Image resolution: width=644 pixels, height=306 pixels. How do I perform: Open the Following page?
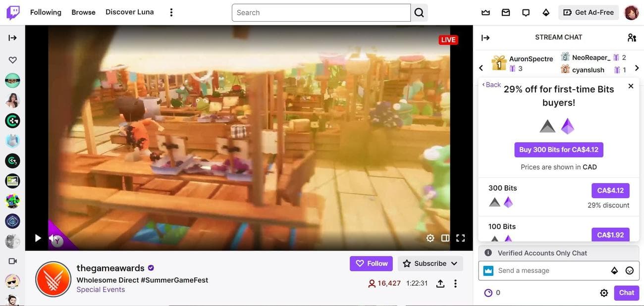46,11
